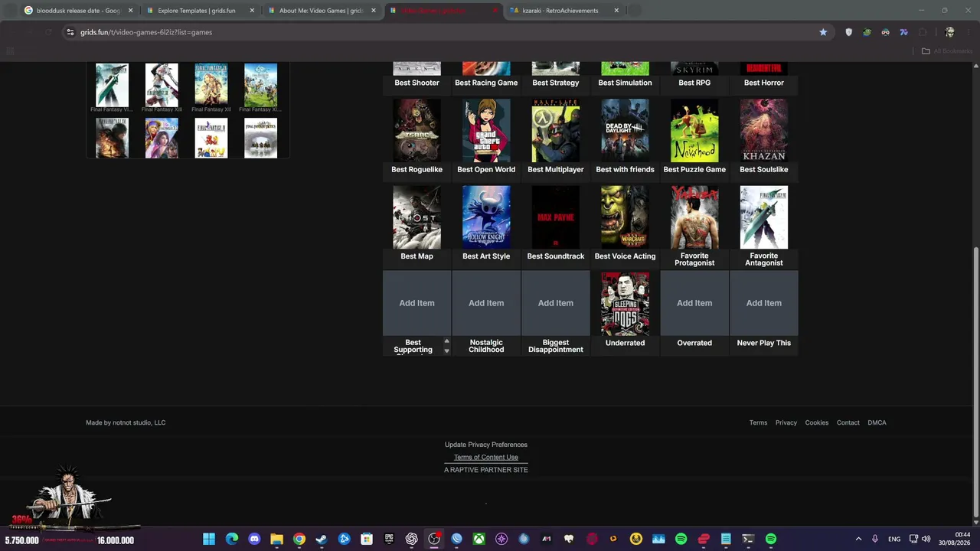Open the Terms of Content Use link
Image resolution: width=980 pixels, height=551 pixels.
tap(486, 457)
